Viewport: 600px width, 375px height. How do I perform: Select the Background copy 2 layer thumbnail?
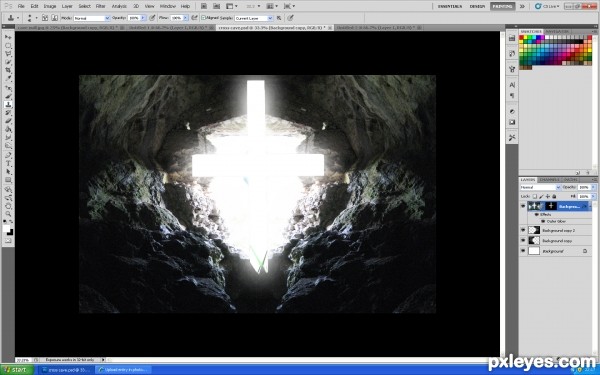pyautogui.click(x=534, y=230)
